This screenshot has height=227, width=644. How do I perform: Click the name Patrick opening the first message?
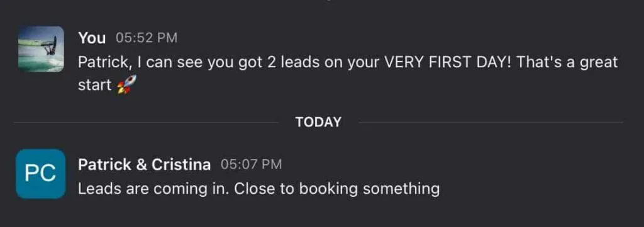click(104, 62)
